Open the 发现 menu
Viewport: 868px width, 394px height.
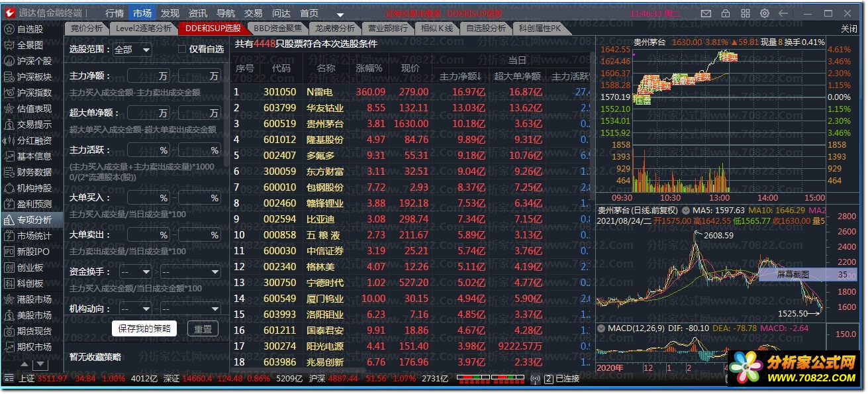pyautogui.click(x=170, y=13)
